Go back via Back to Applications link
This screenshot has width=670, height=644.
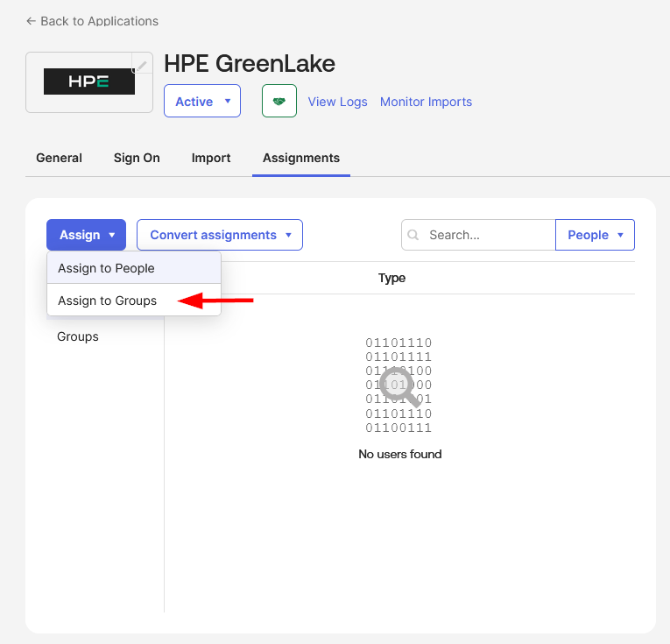92,20
